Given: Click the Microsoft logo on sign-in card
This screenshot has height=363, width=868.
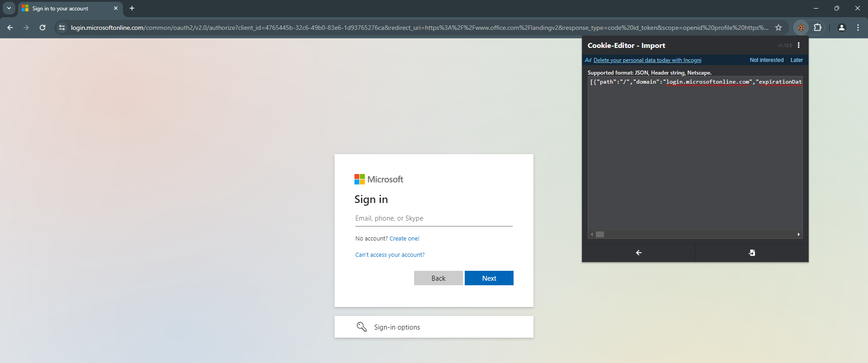Looking at the screenshot, I should coord(379,179).
